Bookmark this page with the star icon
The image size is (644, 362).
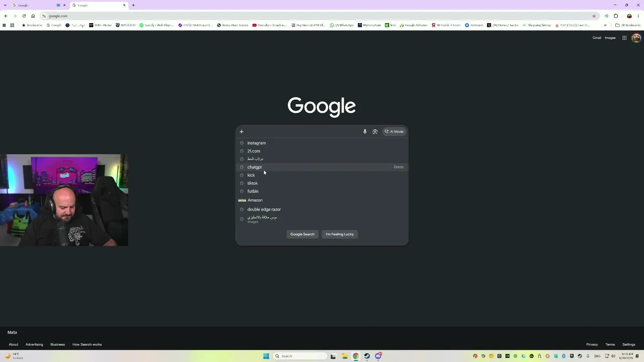click(594, 16)
